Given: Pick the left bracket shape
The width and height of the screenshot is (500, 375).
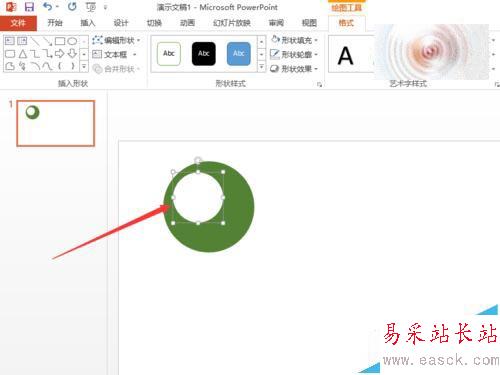Looking at the screenshot, I should [x=60, y=66].
